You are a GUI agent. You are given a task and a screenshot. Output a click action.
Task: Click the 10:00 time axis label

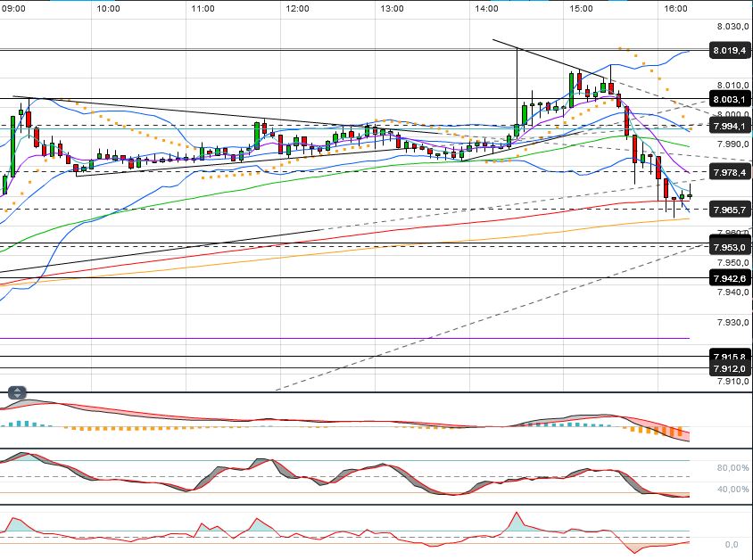pyautogui.click(x=108, y=9)
